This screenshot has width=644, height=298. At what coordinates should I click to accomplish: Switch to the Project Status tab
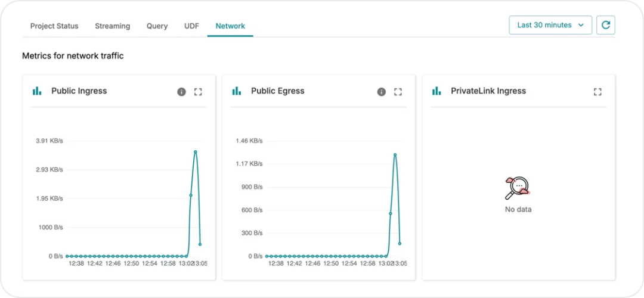pos(54,26)
